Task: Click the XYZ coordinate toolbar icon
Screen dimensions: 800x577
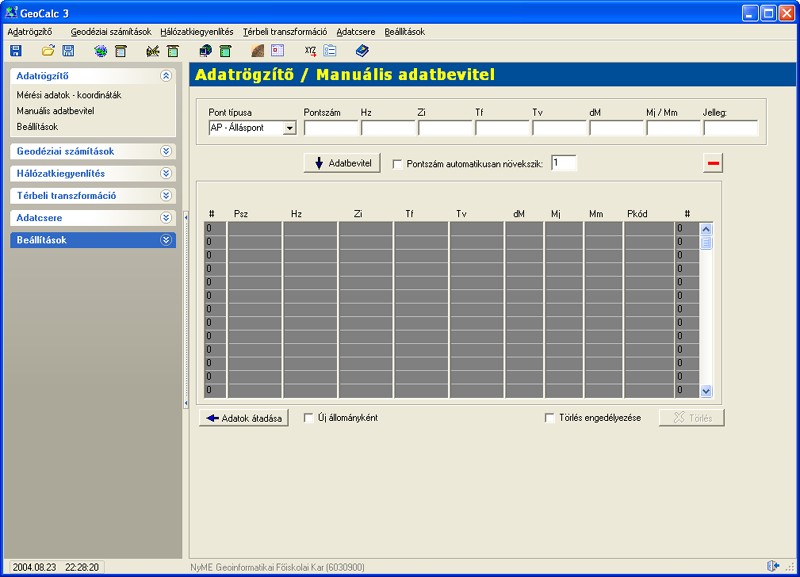Action: (x=310, y=51)
